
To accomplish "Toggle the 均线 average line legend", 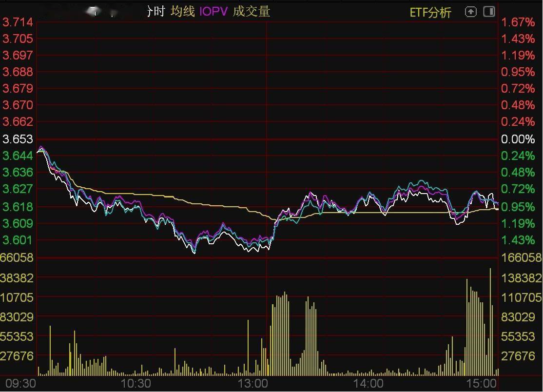I will [182, 11].
